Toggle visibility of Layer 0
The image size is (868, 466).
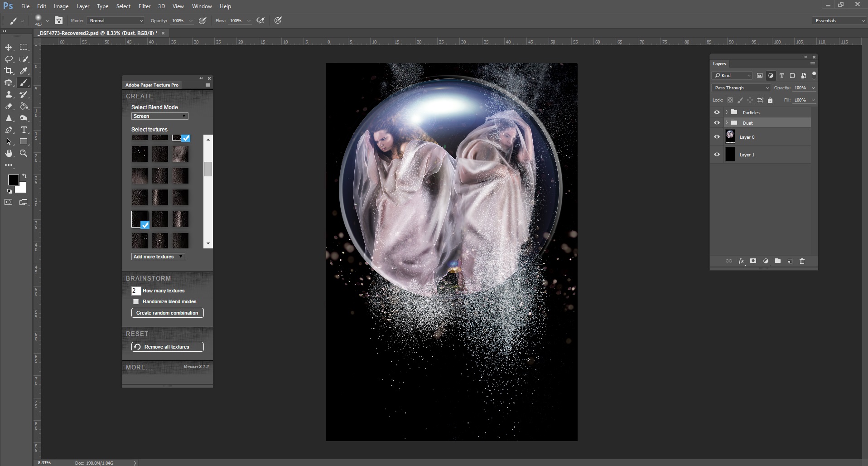(717, 136)
